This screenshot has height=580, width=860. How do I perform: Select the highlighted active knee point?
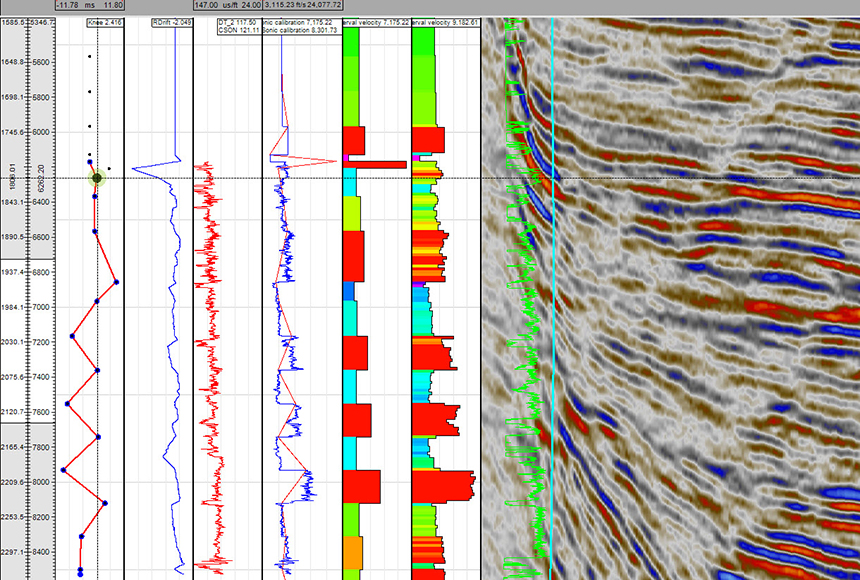tap(96, 177)
